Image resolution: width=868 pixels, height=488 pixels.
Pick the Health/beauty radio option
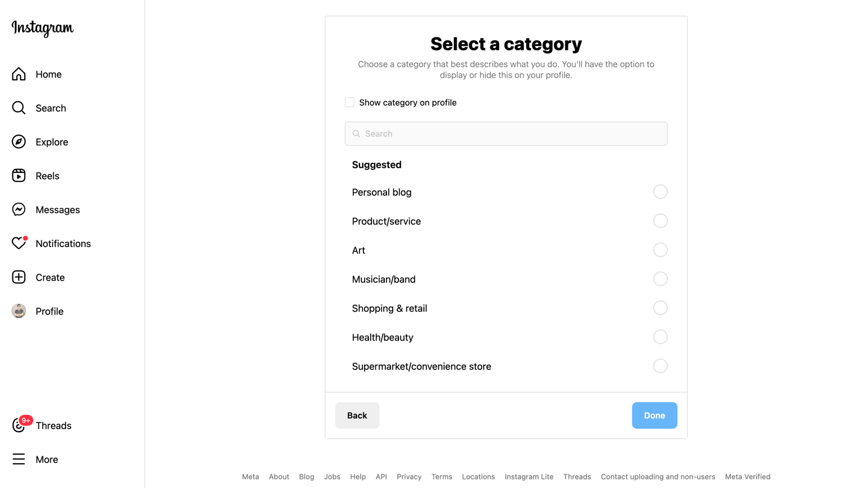point(660,337)
